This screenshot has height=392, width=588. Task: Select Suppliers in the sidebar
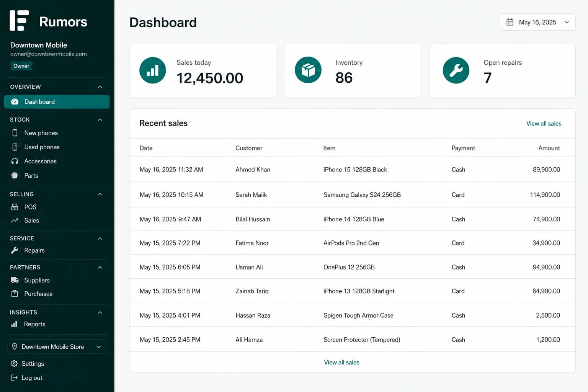(37, 280)
